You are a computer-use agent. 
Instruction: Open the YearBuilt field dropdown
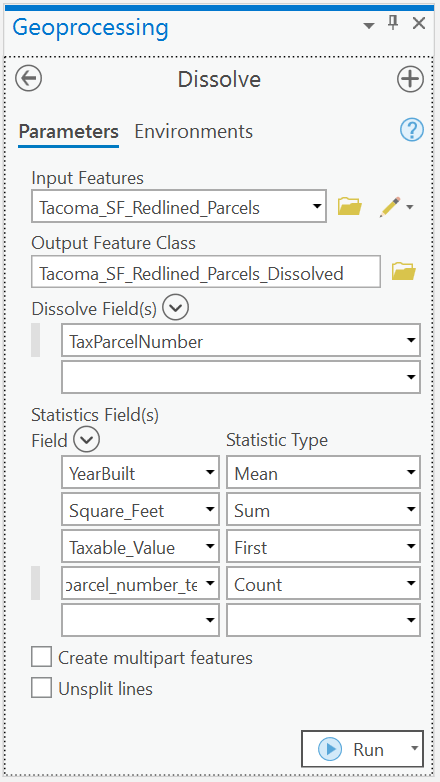[140, 473]
